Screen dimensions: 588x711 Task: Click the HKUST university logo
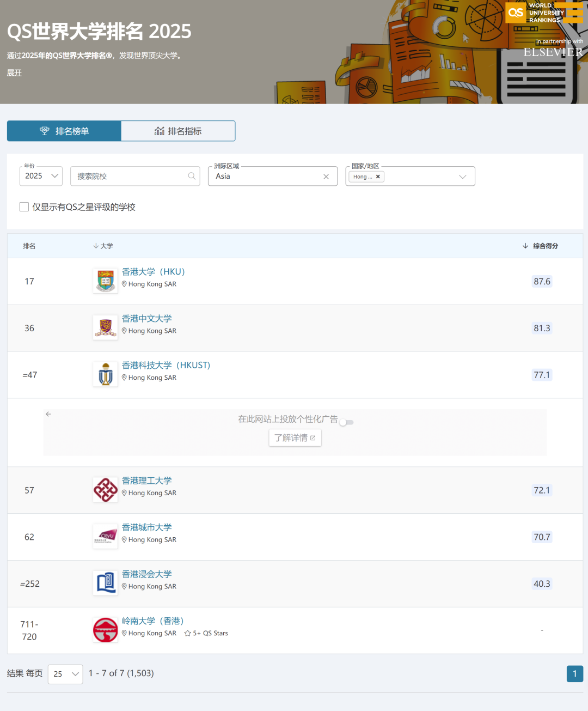[x=105, y=375]
